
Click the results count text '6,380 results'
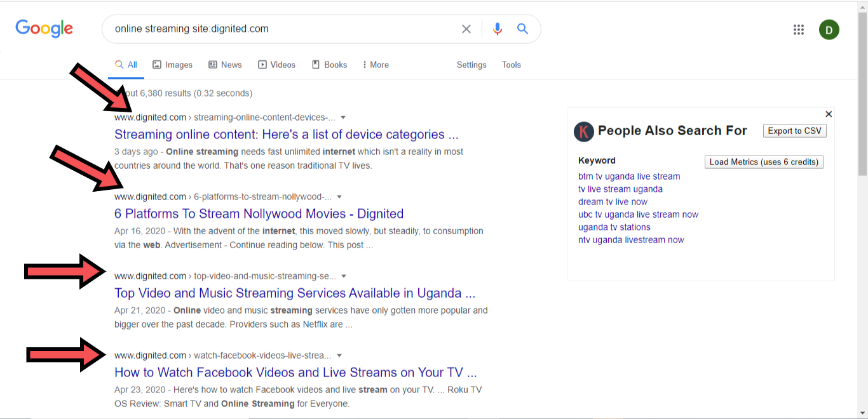click(x=165, y=93)
